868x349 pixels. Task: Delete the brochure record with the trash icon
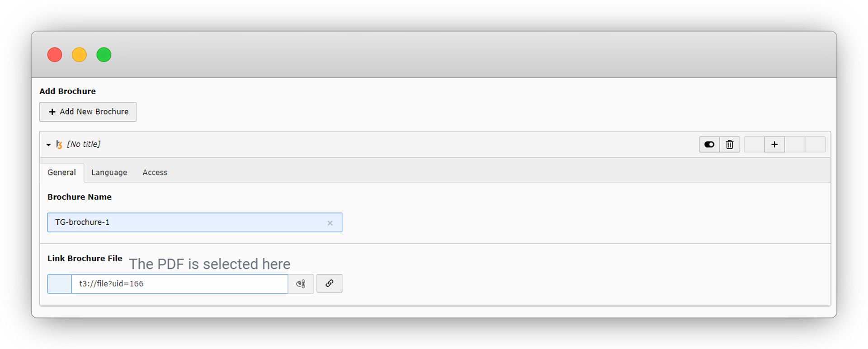click(x=729, y=144)
